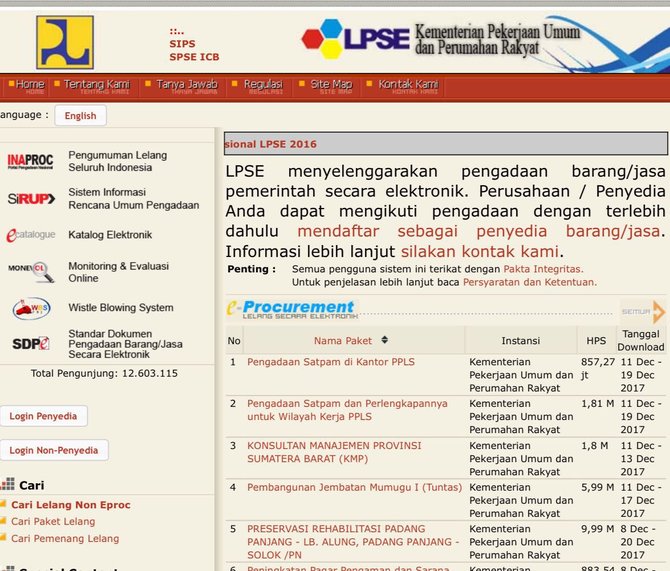Open the Home menu item
The width and height of the screenshot is (670, 571).
click(x=27, y=85)
